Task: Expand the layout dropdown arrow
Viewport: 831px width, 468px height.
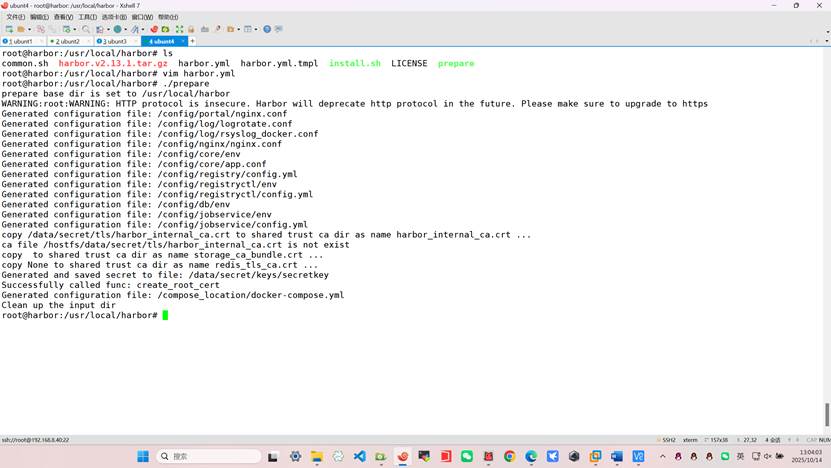Action: 256,29
